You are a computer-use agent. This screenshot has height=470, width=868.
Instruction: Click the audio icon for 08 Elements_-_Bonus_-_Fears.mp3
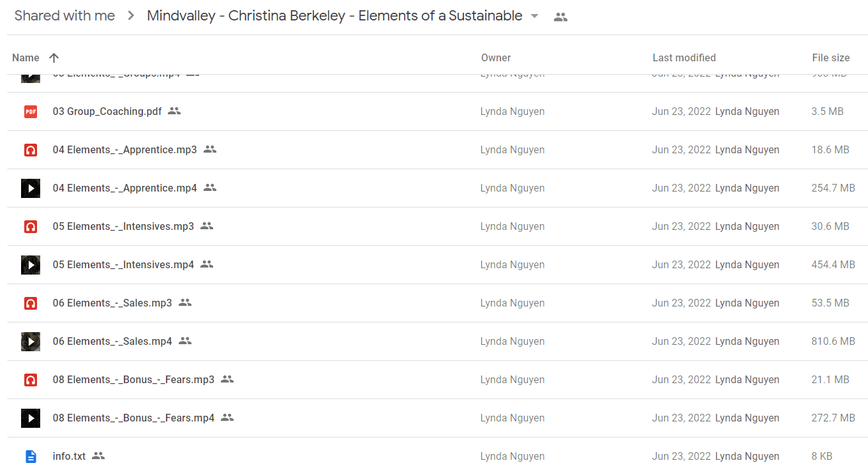click(31, 380)
